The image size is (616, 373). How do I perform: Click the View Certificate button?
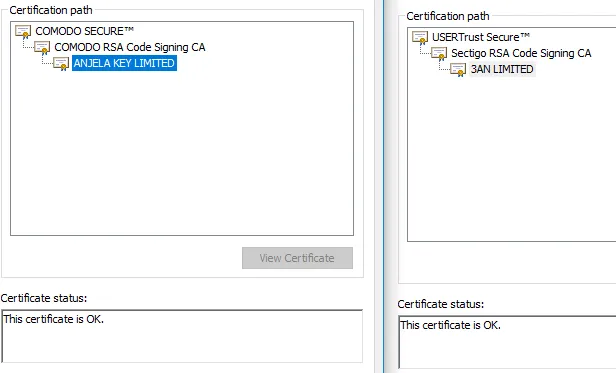click(x=297, y=258)
